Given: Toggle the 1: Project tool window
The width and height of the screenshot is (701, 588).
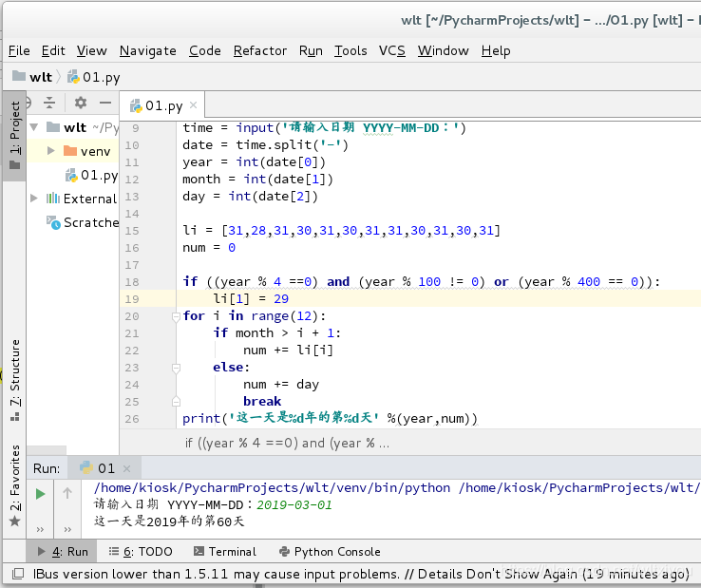Looking at the screenshot, I should coord(15,134).
